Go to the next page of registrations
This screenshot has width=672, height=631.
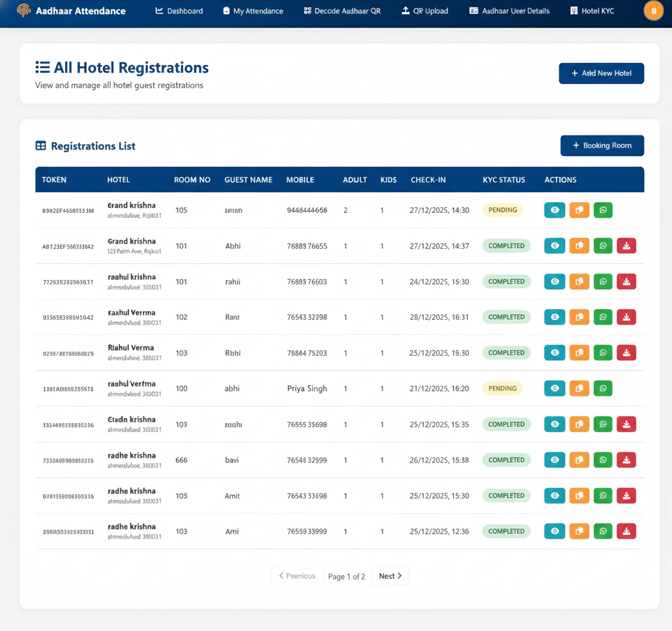click(x=389, y=576)
